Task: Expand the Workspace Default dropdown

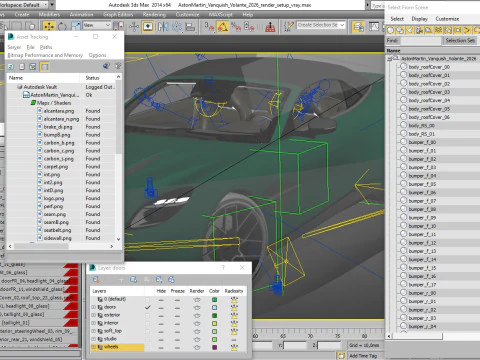Action: pos(27,5)
